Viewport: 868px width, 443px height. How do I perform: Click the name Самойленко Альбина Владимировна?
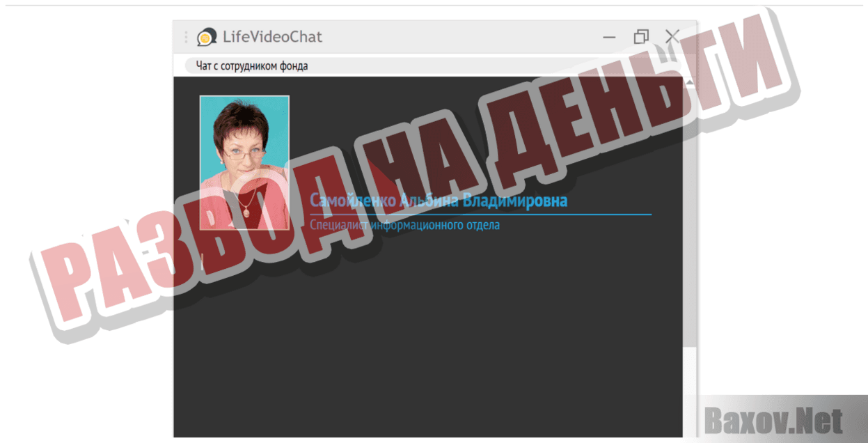click(x=439, y=201)
